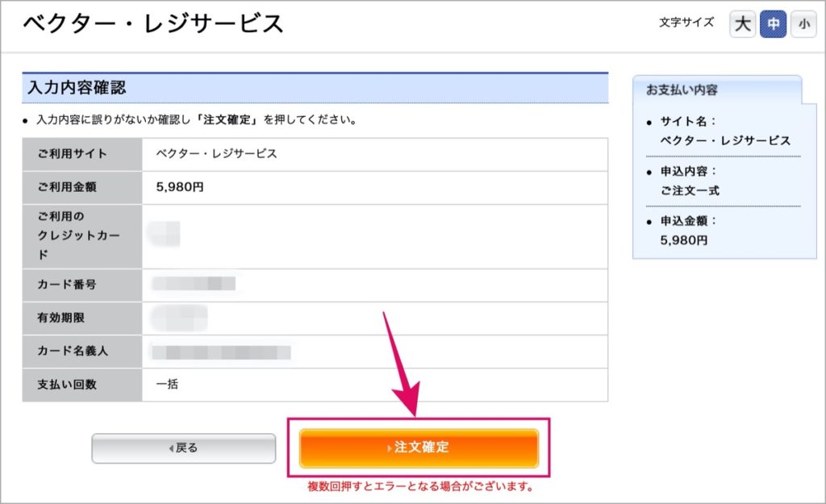Select the 5,980円 amount in the table

click(x=180, y=187)
